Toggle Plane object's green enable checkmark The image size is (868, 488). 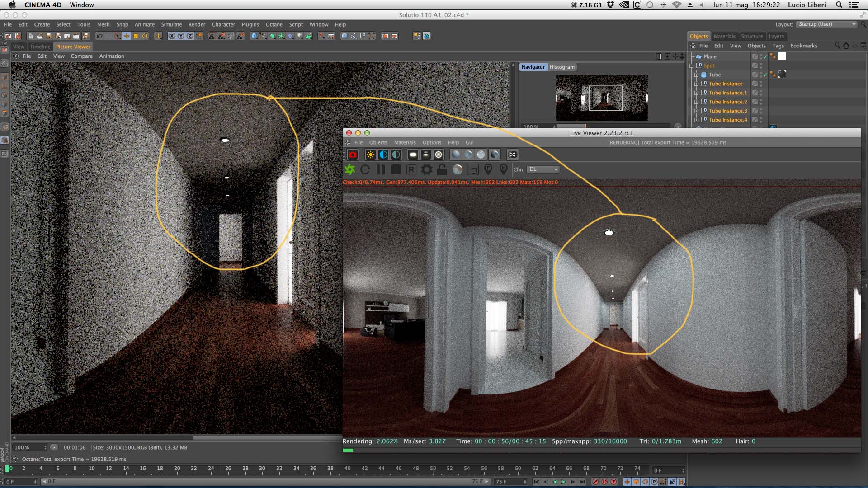pos(765,57)
